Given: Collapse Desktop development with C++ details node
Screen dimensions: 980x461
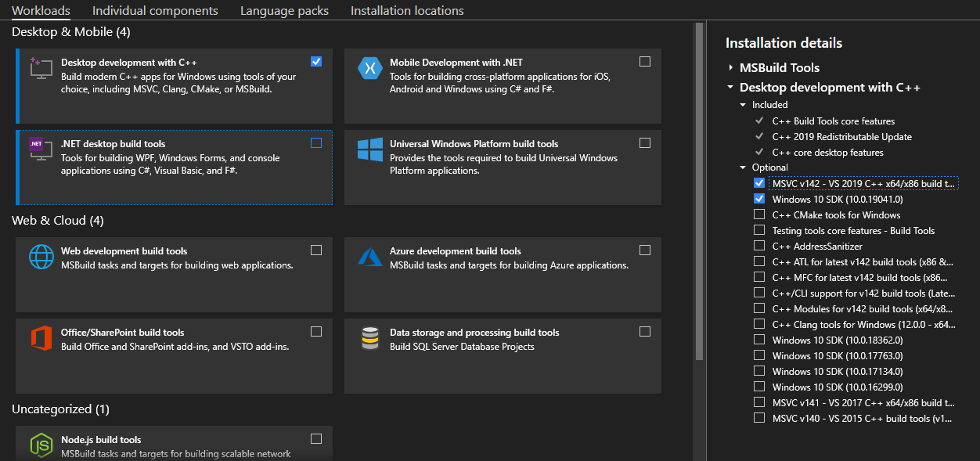Looking at the screenshot, I should (x=730, y=88).
